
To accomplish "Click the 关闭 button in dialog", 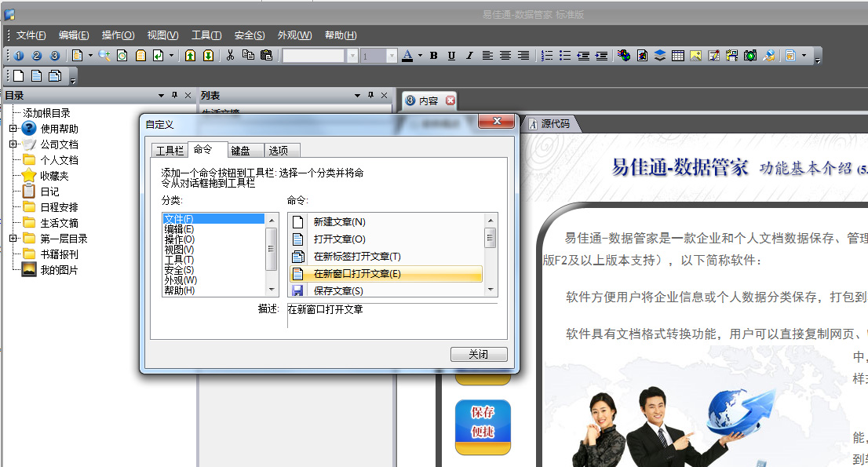I will [479, 354].
